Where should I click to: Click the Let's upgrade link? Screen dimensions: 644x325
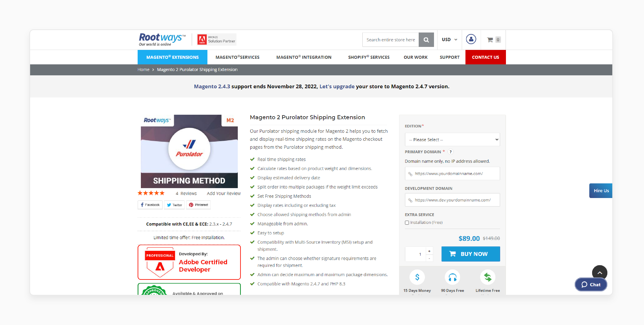(337, 87)
